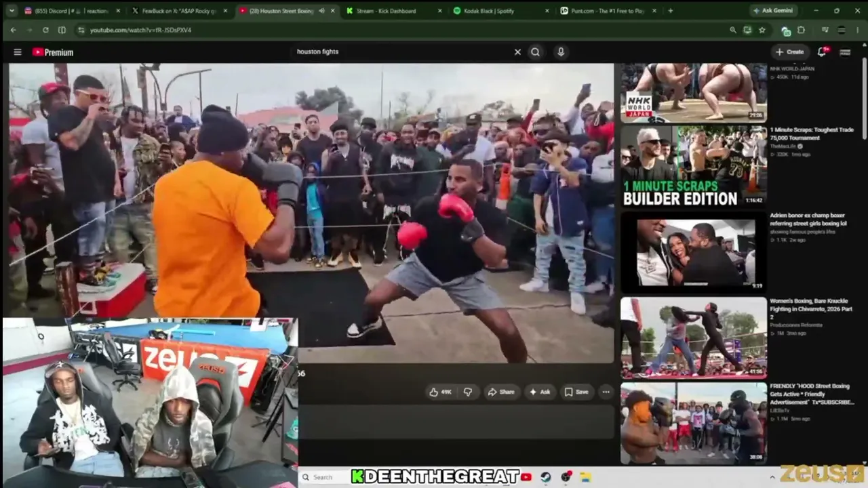Viewport: 868px width, 488px height.
Task: Close the Kodak Black Spotify tab
Action: tap(547, 11)
